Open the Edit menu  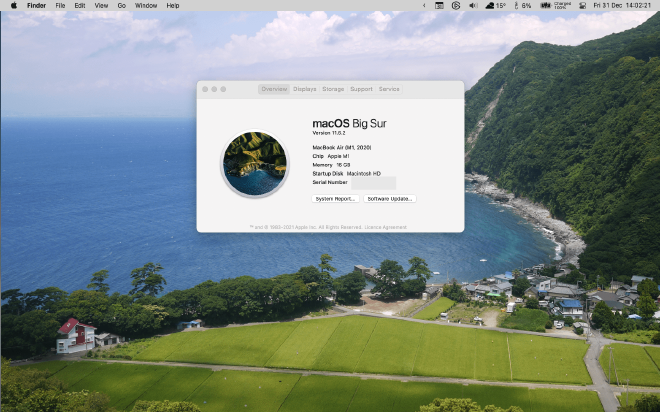click(80, 5)
